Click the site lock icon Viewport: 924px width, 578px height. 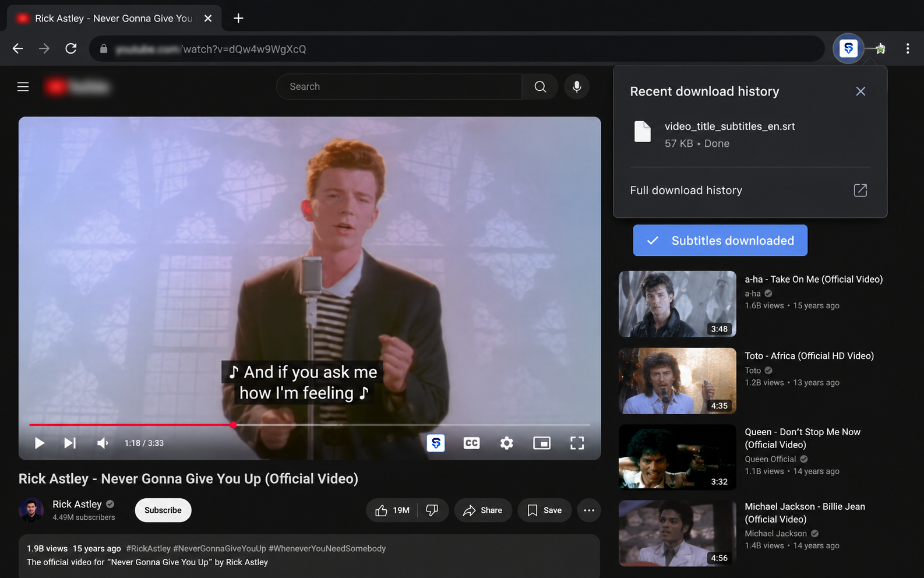[104, 49]
